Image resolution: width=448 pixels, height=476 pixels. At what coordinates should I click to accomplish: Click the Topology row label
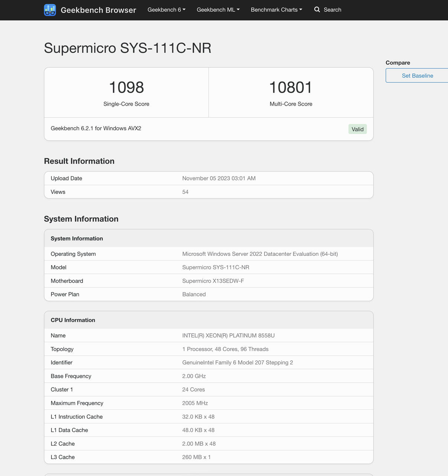[x=62, y=349]
